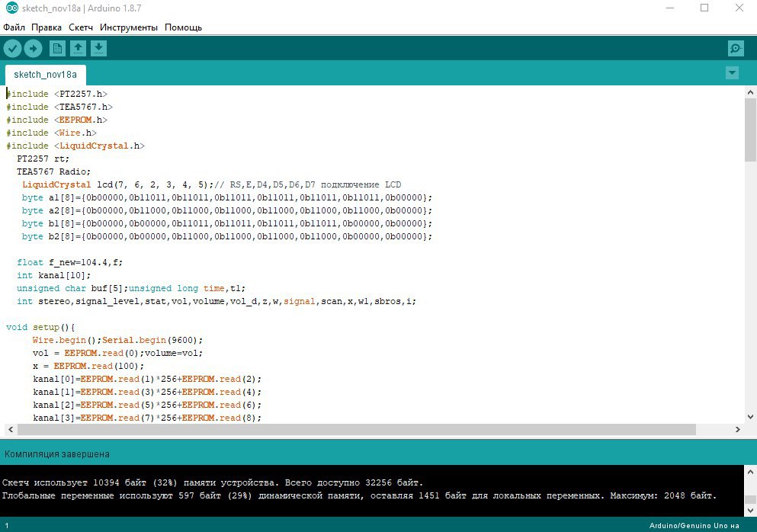Image resolution: width=757 pixels, height=532 pixels.
Task: Click the 'byte b1[8]' declaration line
Action: [227, 224]
